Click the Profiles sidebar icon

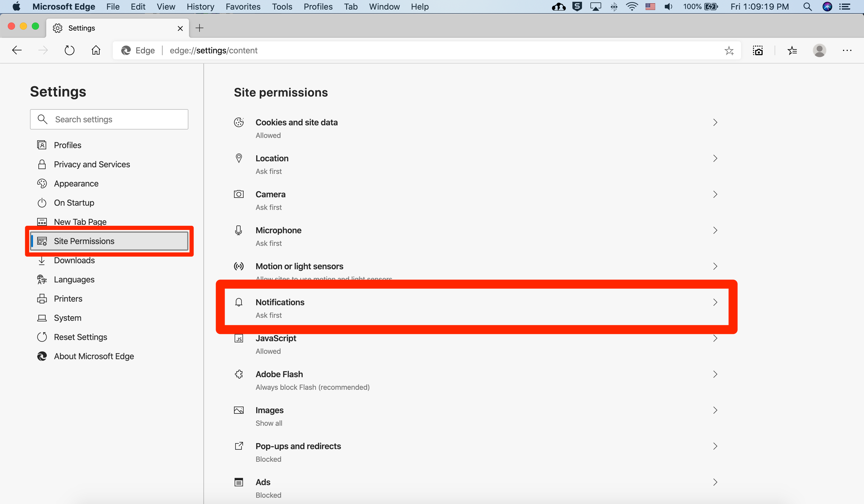(x=41, y=145)
